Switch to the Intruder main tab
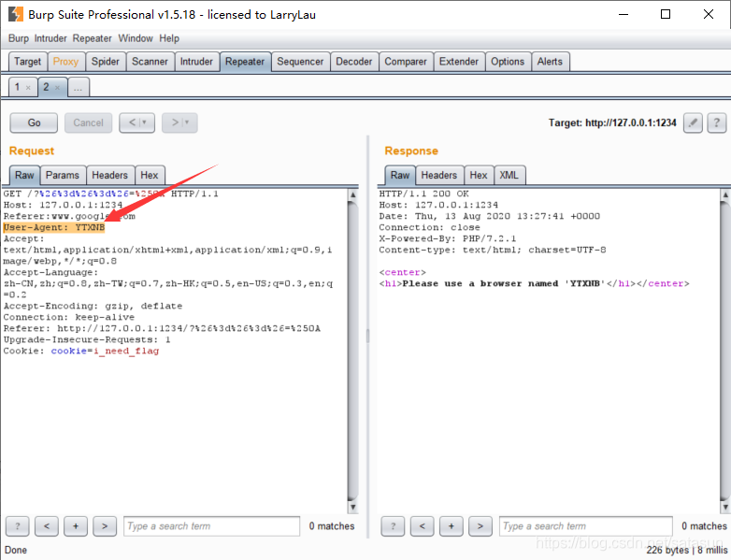The image size is (731, 560). coord(196,62)
